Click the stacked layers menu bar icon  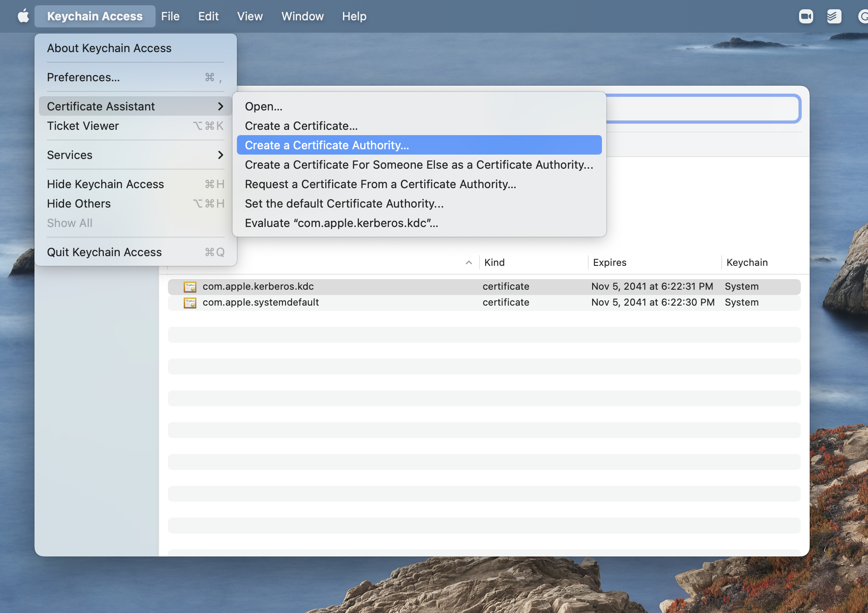tap(834, 16)
